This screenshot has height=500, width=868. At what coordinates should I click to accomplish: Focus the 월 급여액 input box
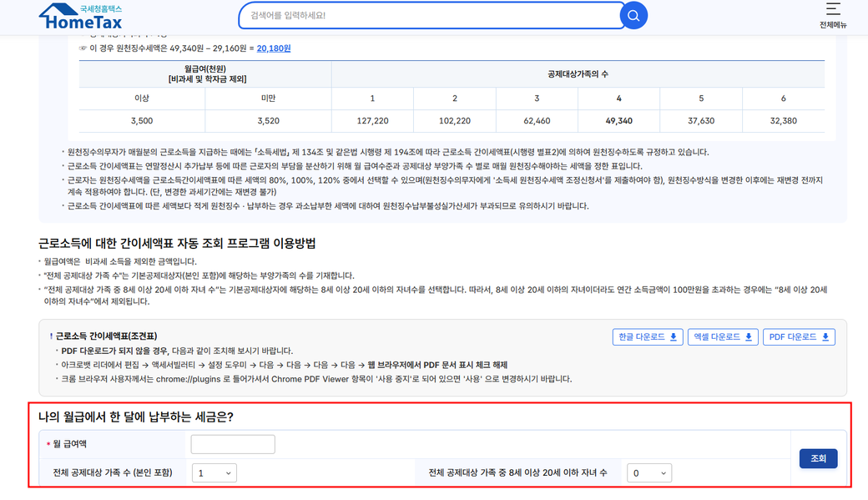coord(233,444)
